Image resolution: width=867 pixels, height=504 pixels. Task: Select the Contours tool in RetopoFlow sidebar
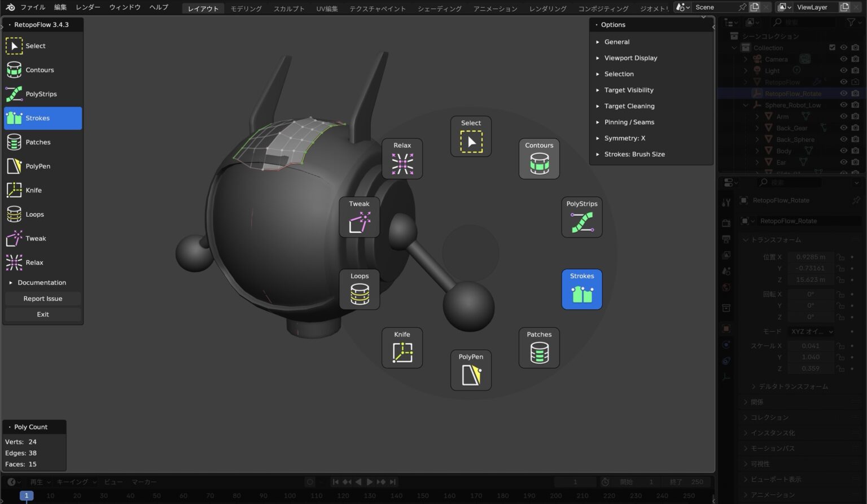click(x=40, y=69)
